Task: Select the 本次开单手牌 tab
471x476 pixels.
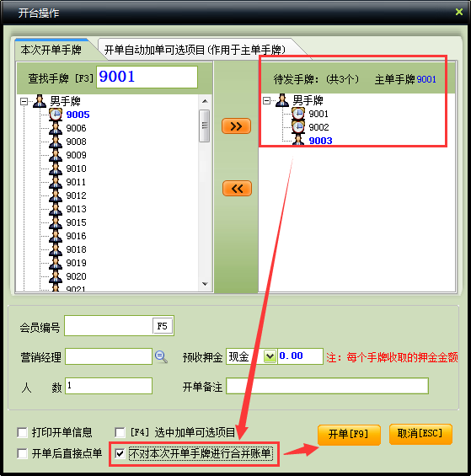Action: pyautogui.click(x=51, y=50)
